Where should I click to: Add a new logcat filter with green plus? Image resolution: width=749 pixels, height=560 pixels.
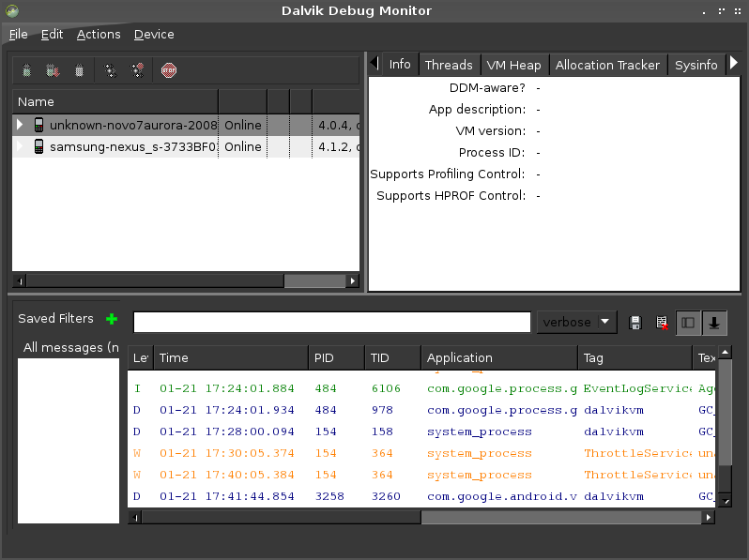pyautogui.click(x=112, y=319)
